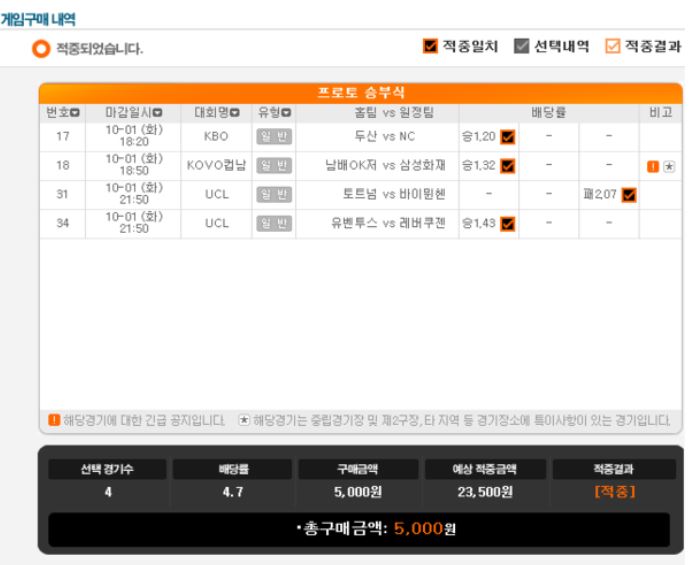Click the 일반 type badge in row 18

click(x=274, y=165)
